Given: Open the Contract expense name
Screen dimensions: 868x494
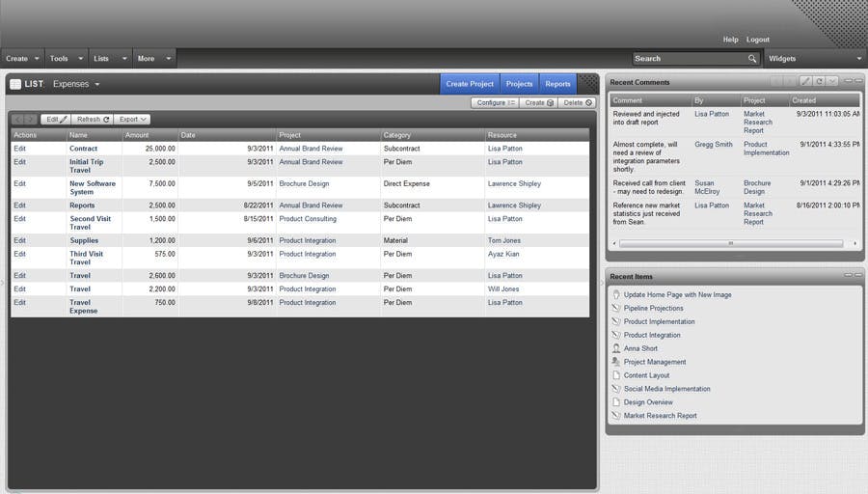Looking at the screenshot, I should (x=83, y=149).
